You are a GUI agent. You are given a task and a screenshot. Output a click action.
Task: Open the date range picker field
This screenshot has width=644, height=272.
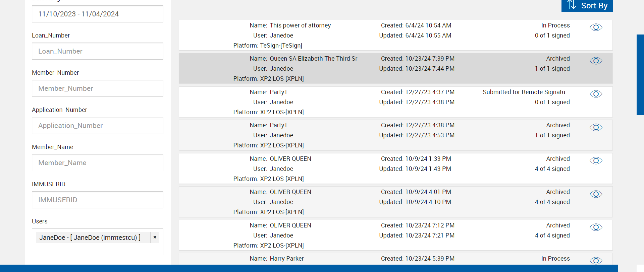(x=97, y=14)
